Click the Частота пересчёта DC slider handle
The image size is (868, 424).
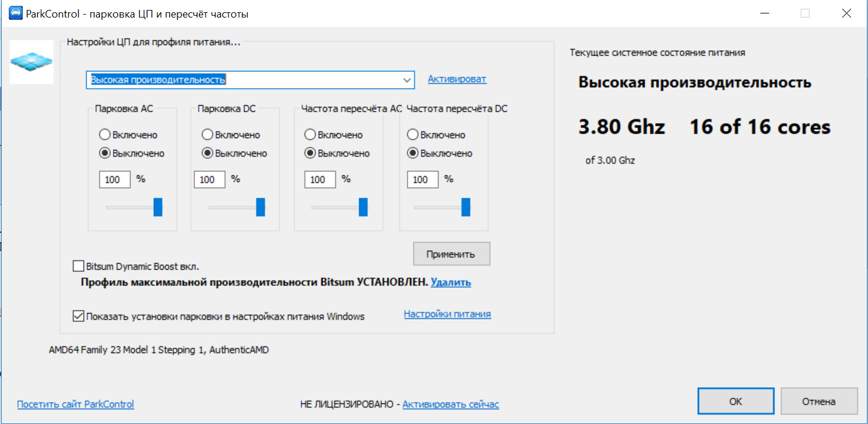coord(466,207)
